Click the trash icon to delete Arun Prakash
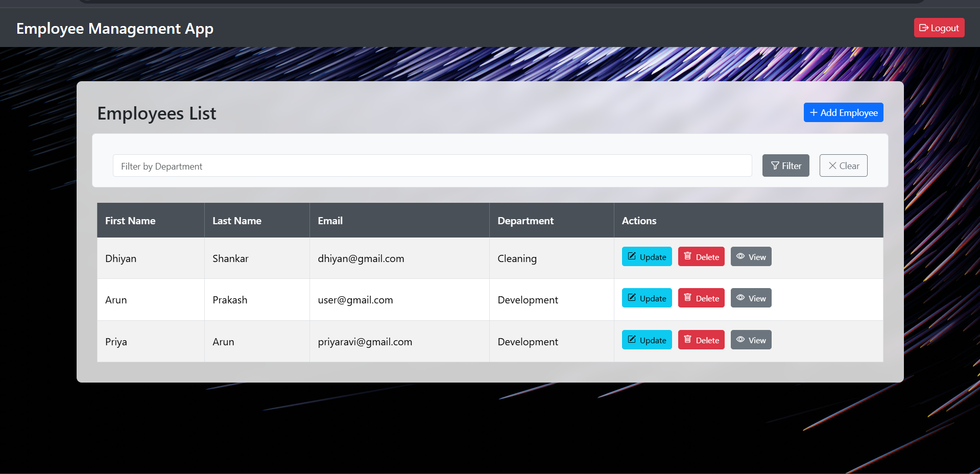980x474 pixels. [x=688, y=298]
